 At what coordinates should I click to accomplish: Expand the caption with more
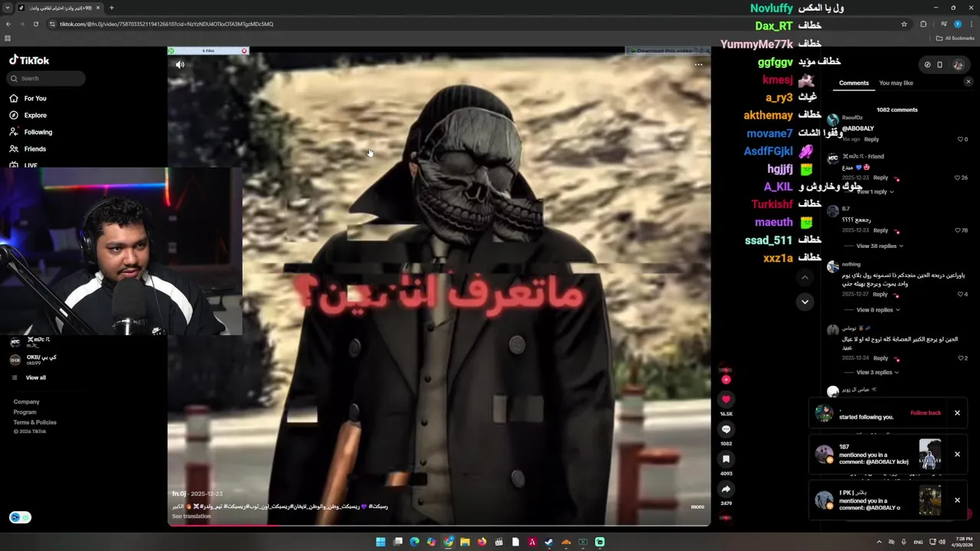tap(697, 507)
